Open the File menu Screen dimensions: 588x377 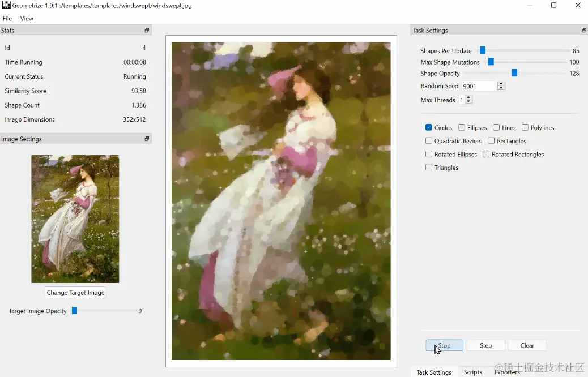click(x=7, y=18)
